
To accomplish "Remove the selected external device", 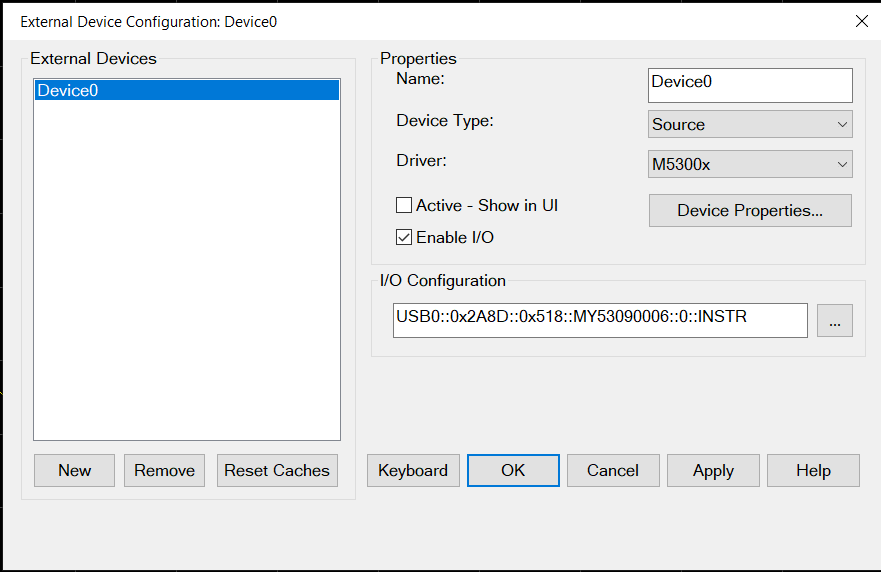I will 164,471.
